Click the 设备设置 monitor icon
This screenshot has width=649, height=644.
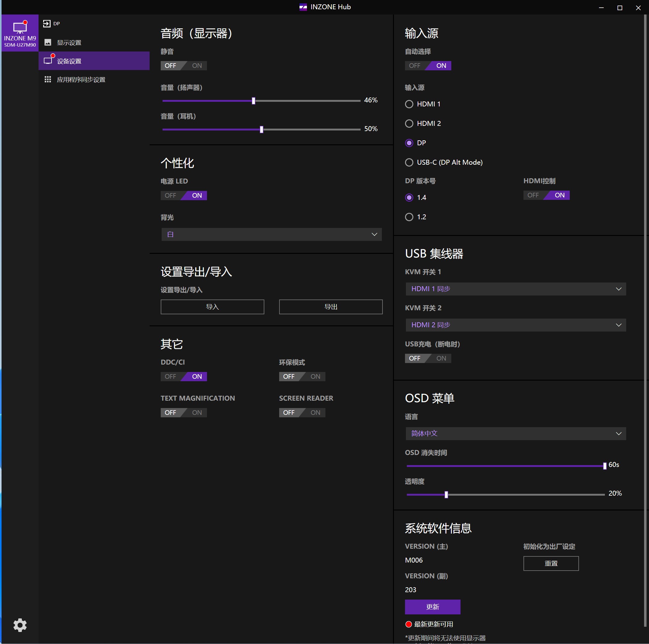48,60
